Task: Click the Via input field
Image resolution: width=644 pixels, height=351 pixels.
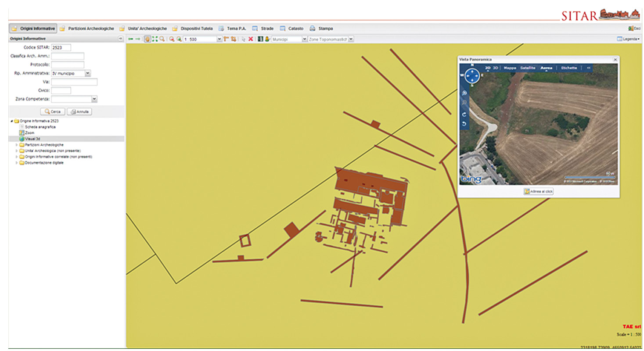Action: (x=74, y=82)
